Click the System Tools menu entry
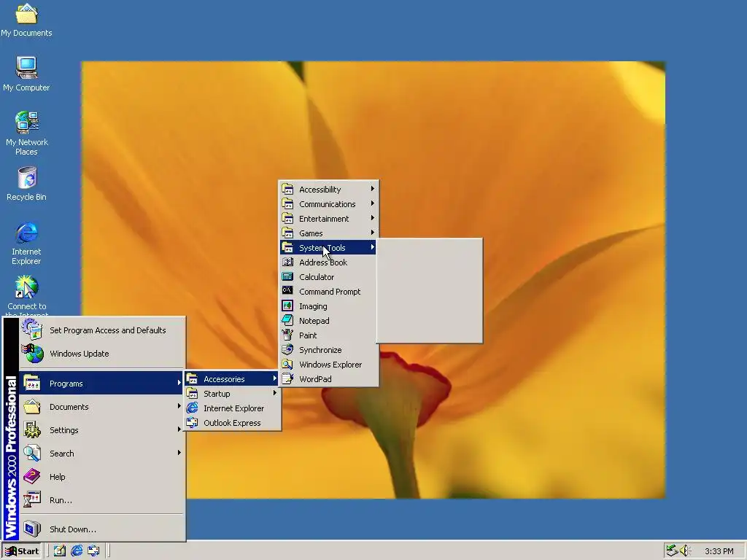Viewport: 747px width, 560px height. pos(329,248)
